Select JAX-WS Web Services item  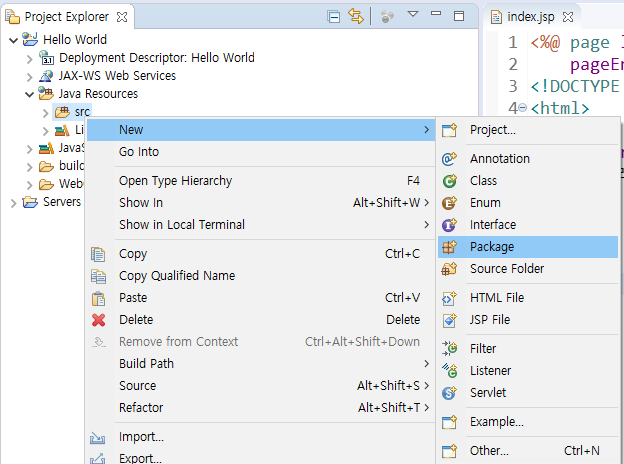coord(117,76)
